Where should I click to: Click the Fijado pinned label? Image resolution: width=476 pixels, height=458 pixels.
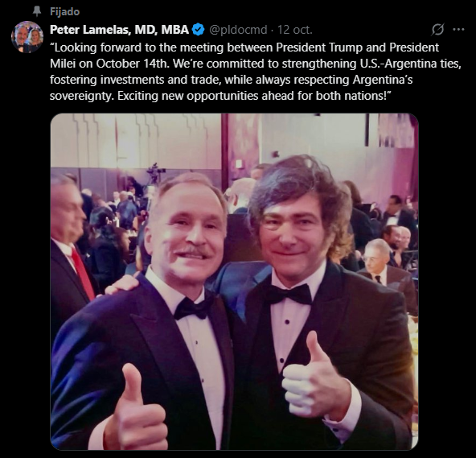(64, 11)
